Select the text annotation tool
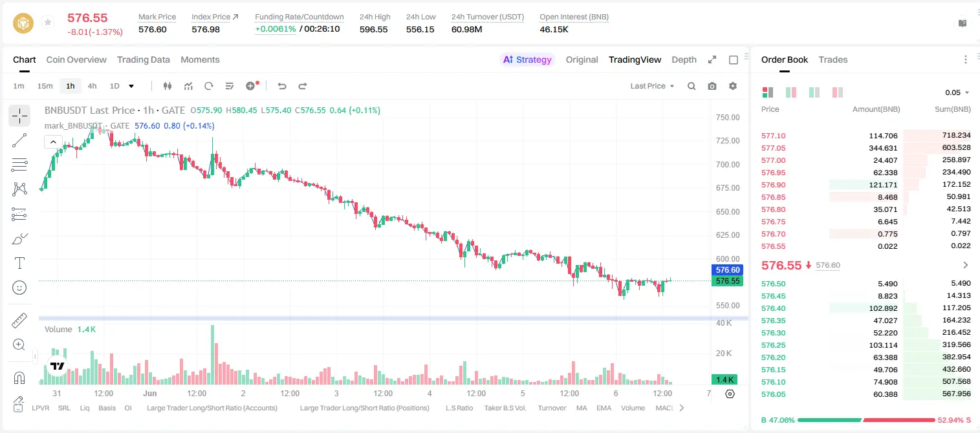Image resolution: width=980 pixels, height=433 pixels. tap(19, 263)
